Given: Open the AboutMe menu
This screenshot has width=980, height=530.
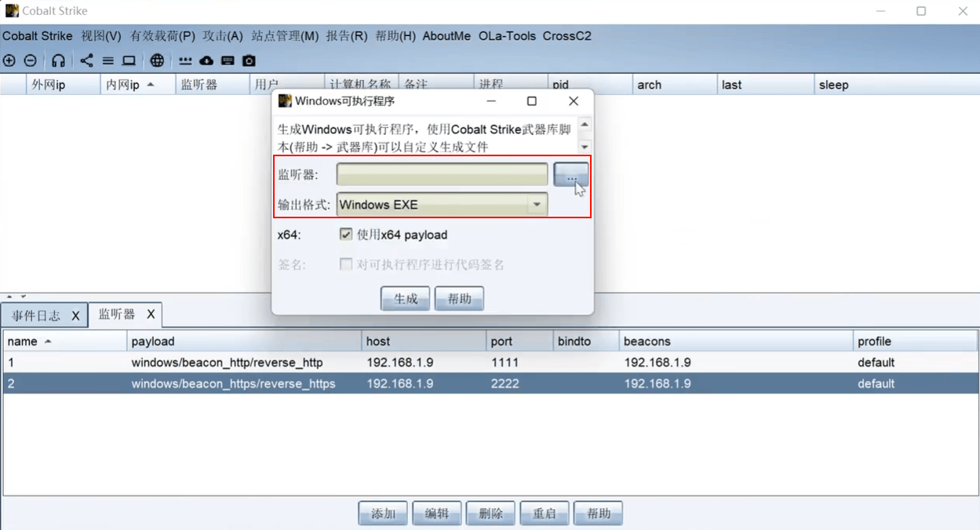Looking at the screenshot, I should coord(446,36).
